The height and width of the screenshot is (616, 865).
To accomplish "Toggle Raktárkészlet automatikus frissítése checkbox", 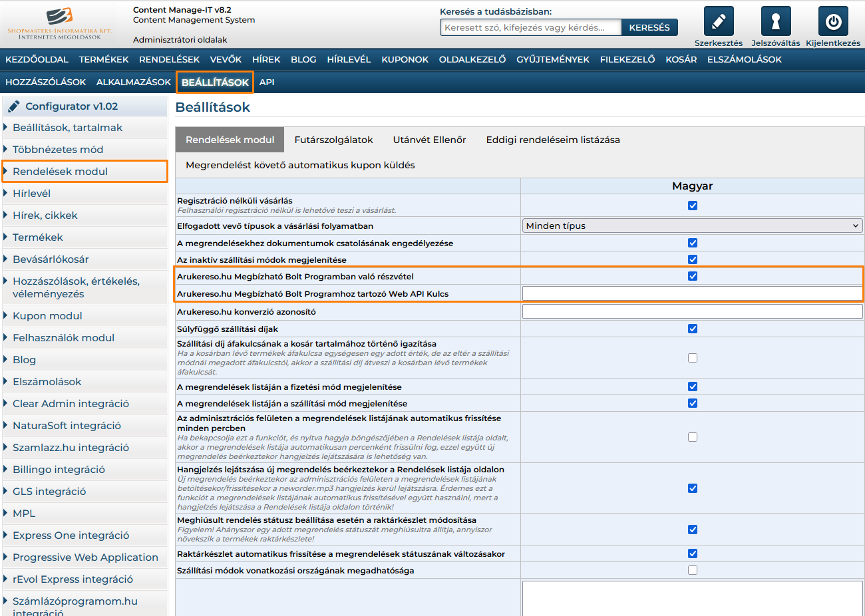I will 693,553.
